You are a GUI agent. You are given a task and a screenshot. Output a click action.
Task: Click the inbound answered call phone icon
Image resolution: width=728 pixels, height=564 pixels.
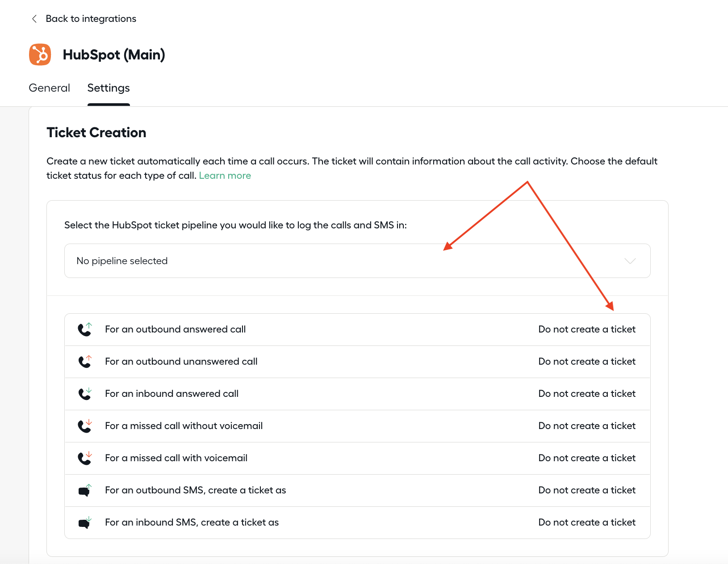point(85,394)
